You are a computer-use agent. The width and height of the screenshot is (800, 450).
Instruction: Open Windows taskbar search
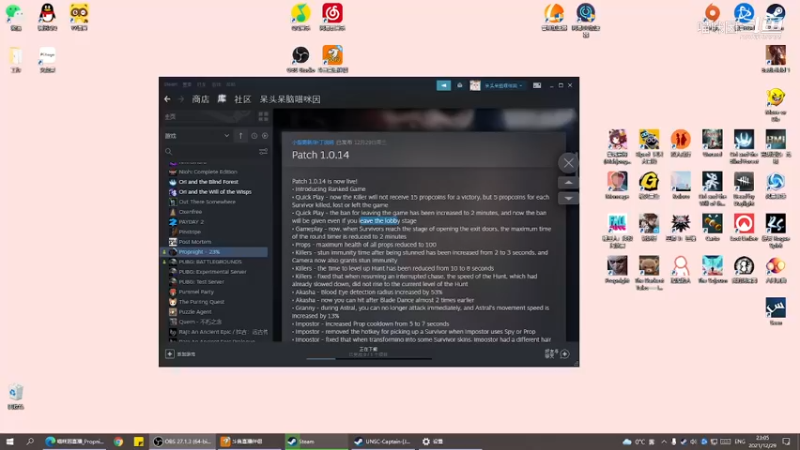[x=30, y=442]
